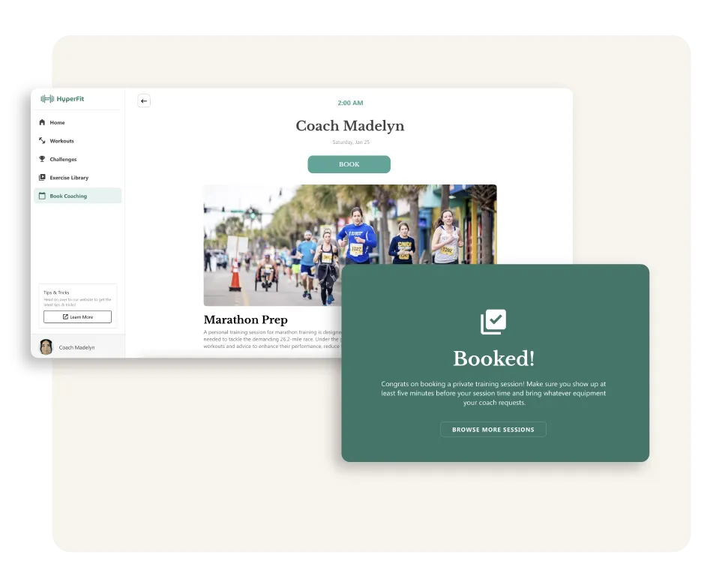
Task: Click BROWSE MORE SESSIONS
Action: 493,429
